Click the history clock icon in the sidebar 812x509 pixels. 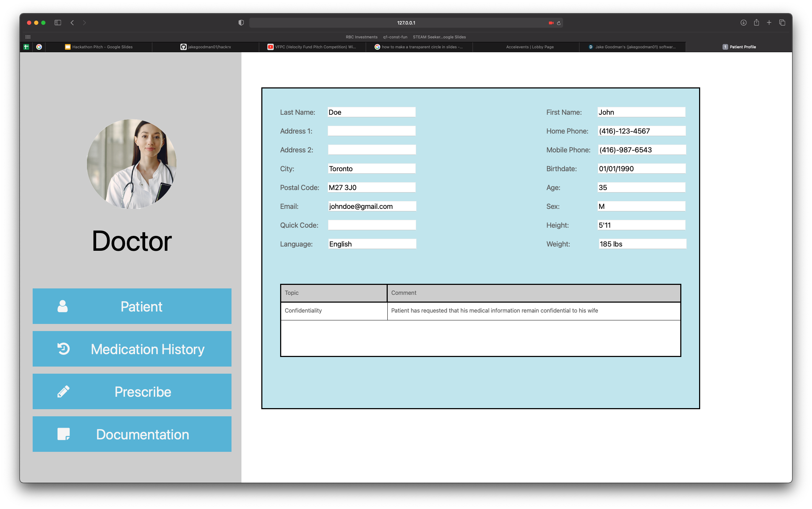coord(64,349)
